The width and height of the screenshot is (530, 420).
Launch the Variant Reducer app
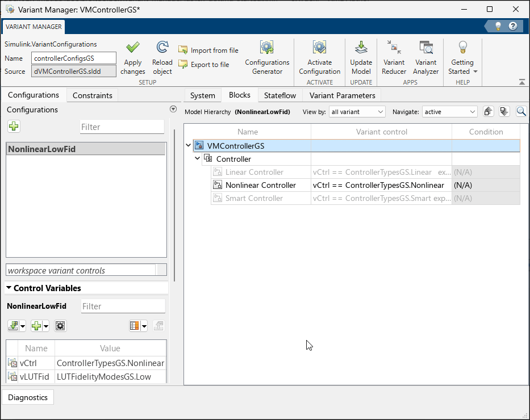(x=394, y=58)
